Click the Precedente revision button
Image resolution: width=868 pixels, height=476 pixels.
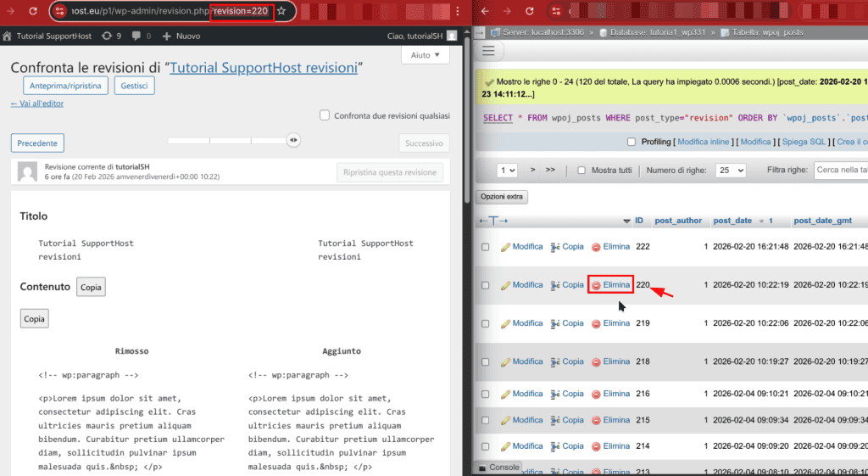37,143
